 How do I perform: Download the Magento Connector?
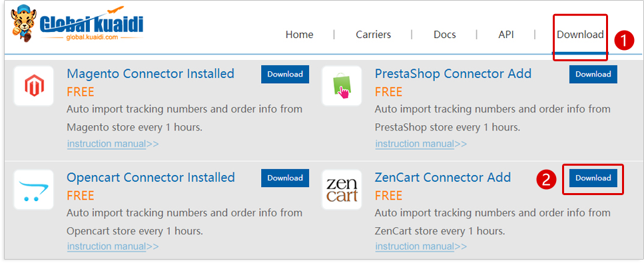(285, 75)
